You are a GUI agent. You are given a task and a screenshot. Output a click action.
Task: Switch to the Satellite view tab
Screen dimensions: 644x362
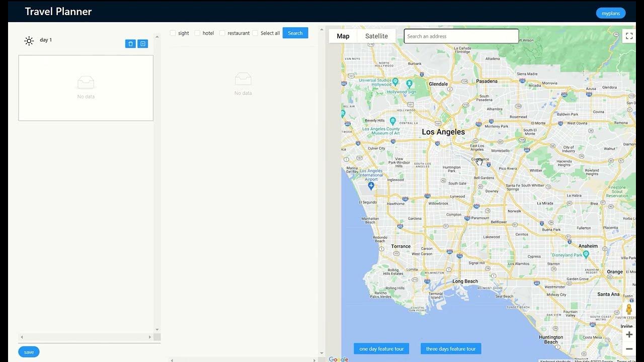[x=376, y=36]
